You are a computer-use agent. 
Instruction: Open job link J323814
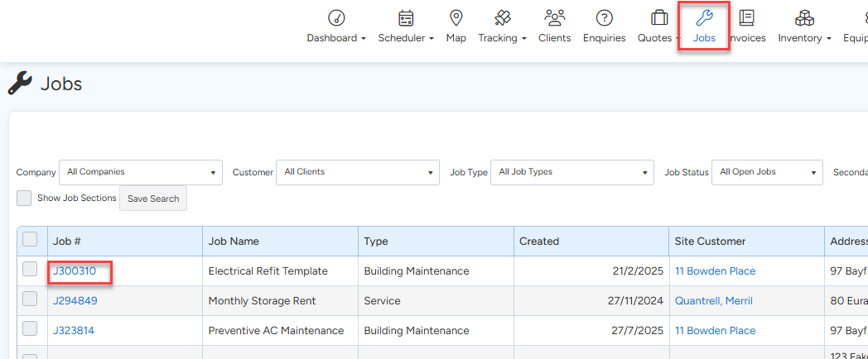(75, 331)
